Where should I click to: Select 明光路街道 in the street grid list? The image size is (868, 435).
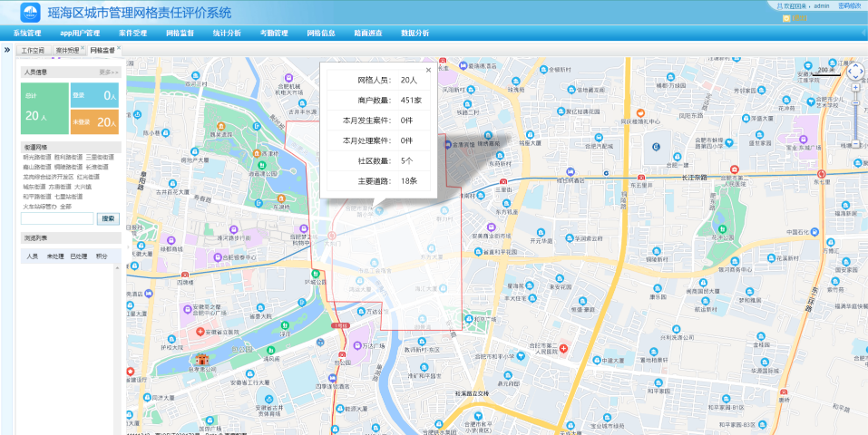tap(37, 157)
